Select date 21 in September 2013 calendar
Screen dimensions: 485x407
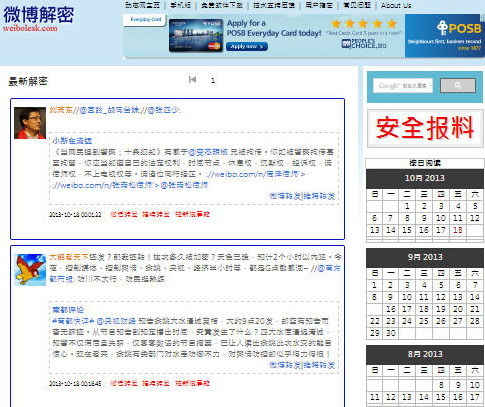[475, 309]
